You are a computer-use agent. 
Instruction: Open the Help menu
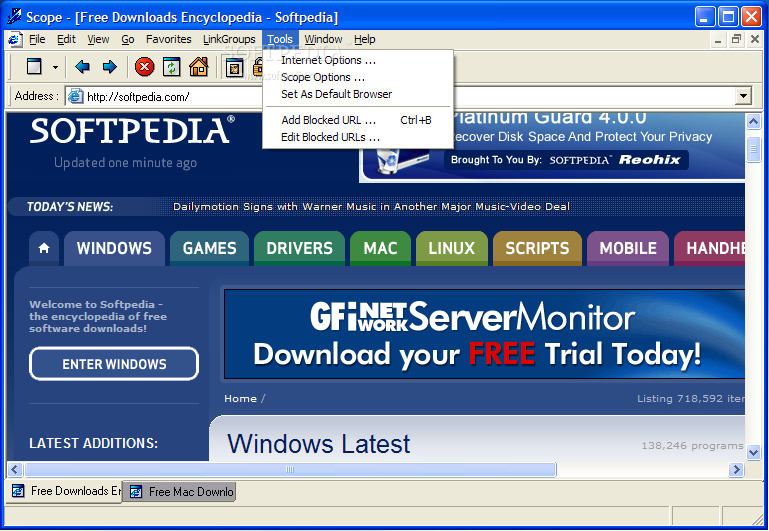(x=364, y=39)
